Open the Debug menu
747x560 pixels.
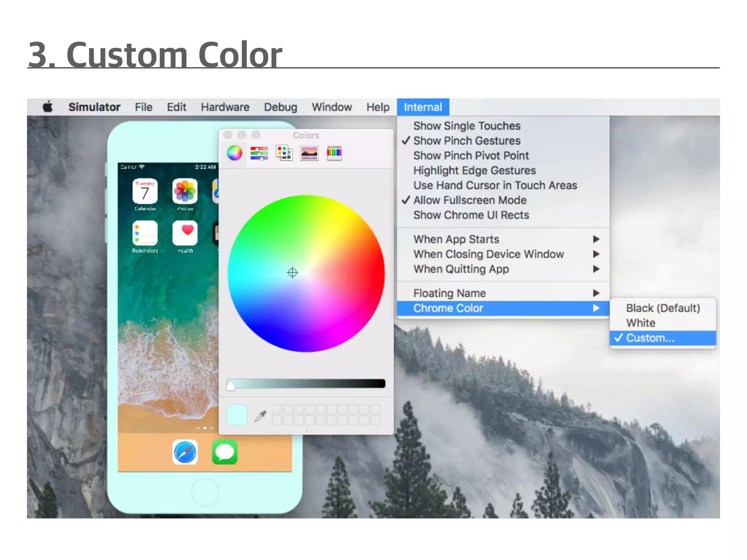(x=280, y=107)
